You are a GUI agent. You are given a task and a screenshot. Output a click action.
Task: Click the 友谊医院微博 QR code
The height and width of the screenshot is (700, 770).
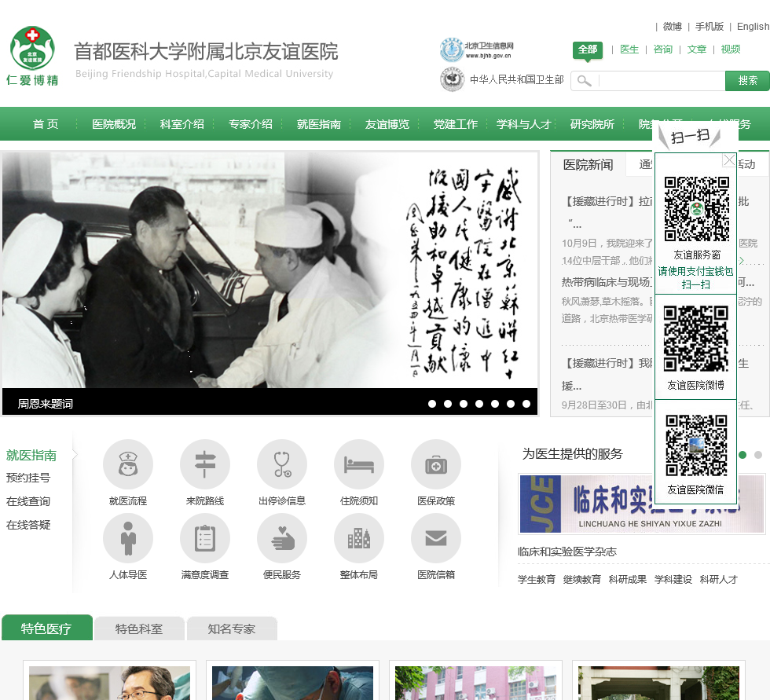point(695,339)
